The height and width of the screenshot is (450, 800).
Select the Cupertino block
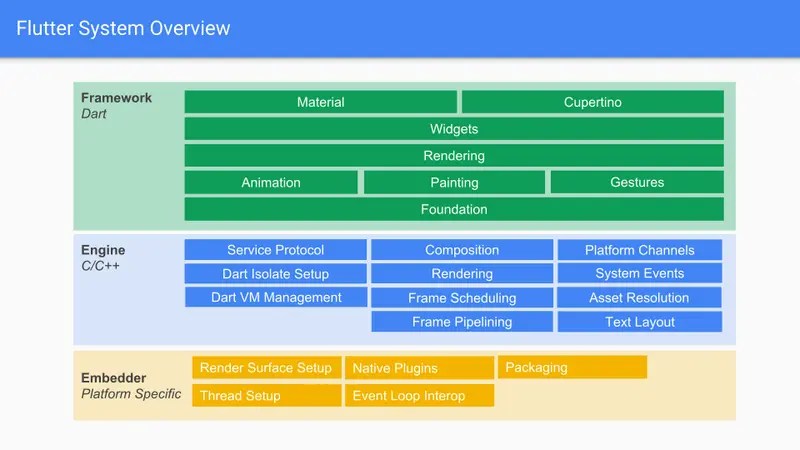click(593, 102)
